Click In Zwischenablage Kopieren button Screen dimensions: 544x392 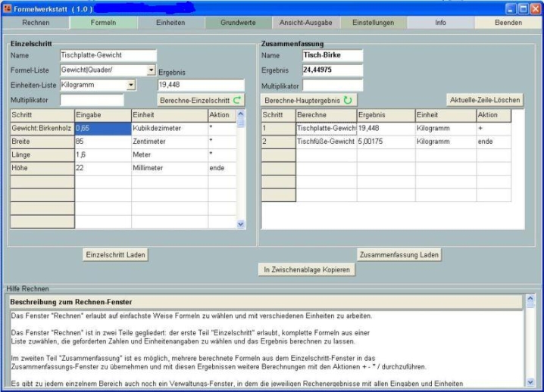pyautogui.click(x=307, y=270)
